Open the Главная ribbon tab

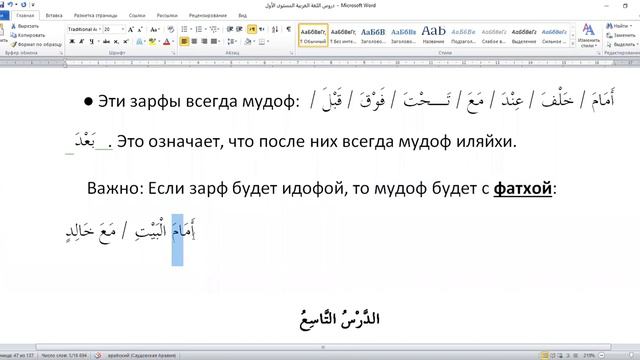coord(25,16)
